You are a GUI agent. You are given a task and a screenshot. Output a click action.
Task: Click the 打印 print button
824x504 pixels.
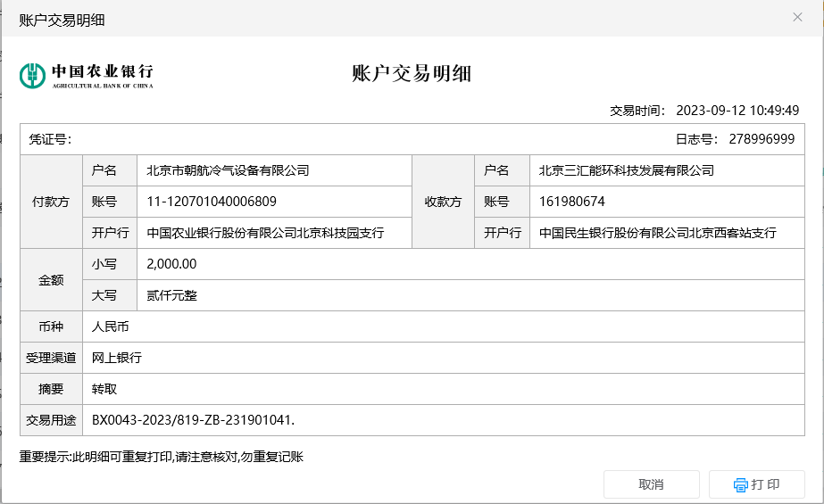(x=756, y=484)
